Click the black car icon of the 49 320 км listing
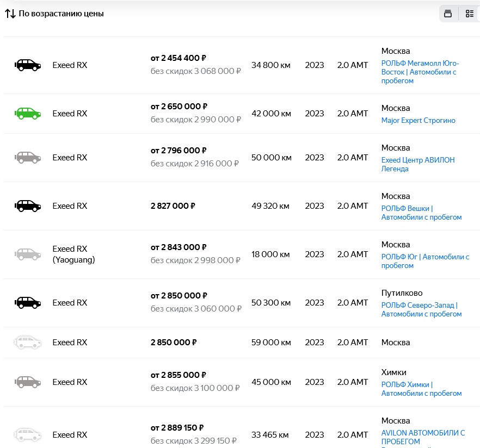480x448 pixels. 27,206
